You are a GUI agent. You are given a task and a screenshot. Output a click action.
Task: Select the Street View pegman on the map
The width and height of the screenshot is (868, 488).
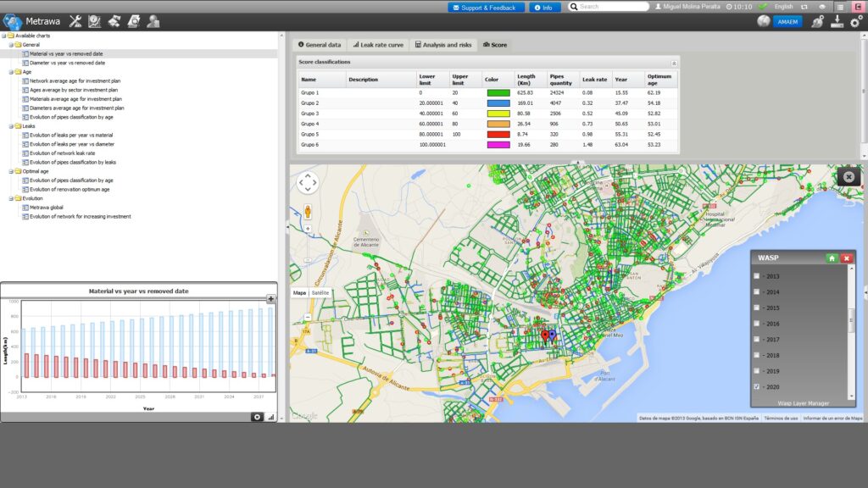point(308,211)
